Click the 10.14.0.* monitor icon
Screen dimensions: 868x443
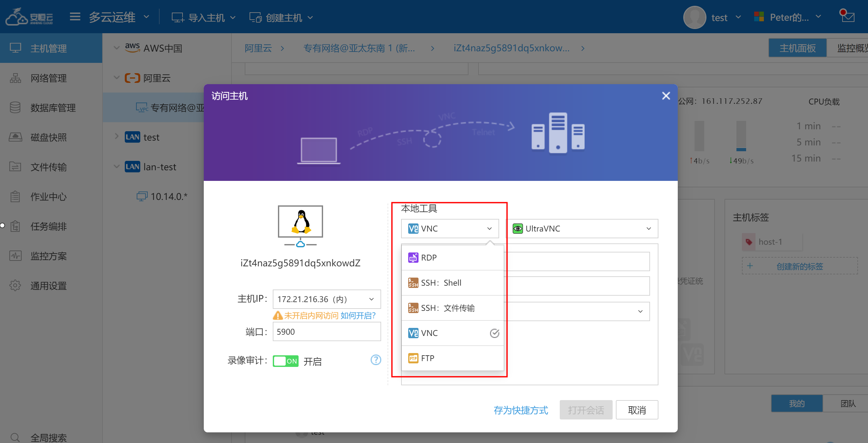pos(142,196)
